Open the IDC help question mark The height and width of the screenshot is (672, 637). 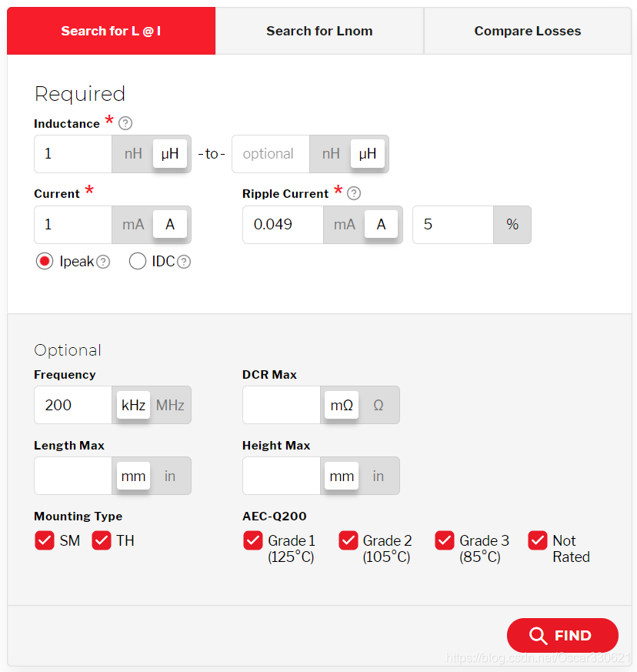coord(184,262)
